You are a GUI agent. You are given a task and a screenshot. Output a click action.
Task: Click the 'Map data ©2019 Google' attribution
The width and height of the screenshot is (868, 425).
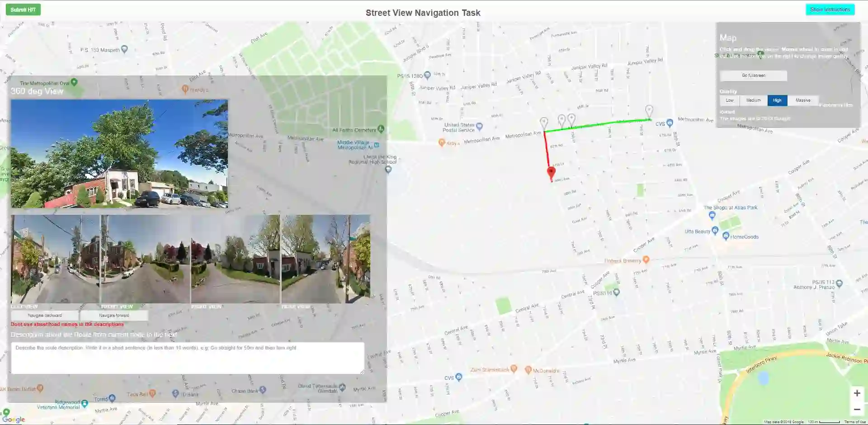coord(784,422)
